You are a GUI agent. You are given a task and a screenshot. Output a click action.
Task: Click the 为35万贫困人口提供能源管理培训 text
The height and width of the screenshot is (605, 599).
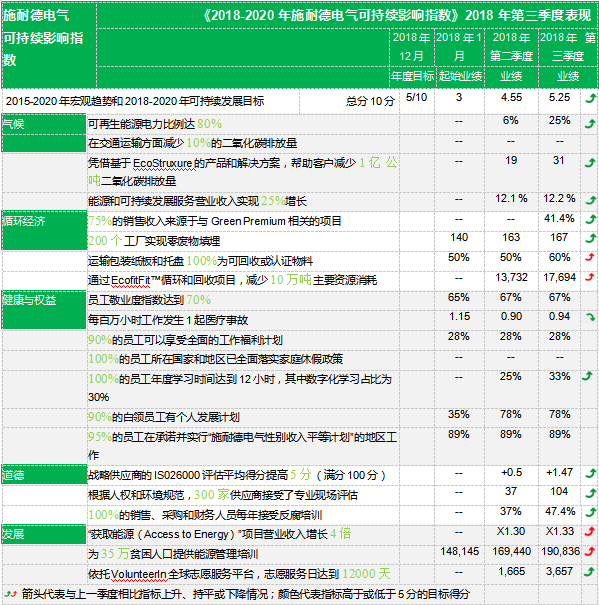(173, 554)
